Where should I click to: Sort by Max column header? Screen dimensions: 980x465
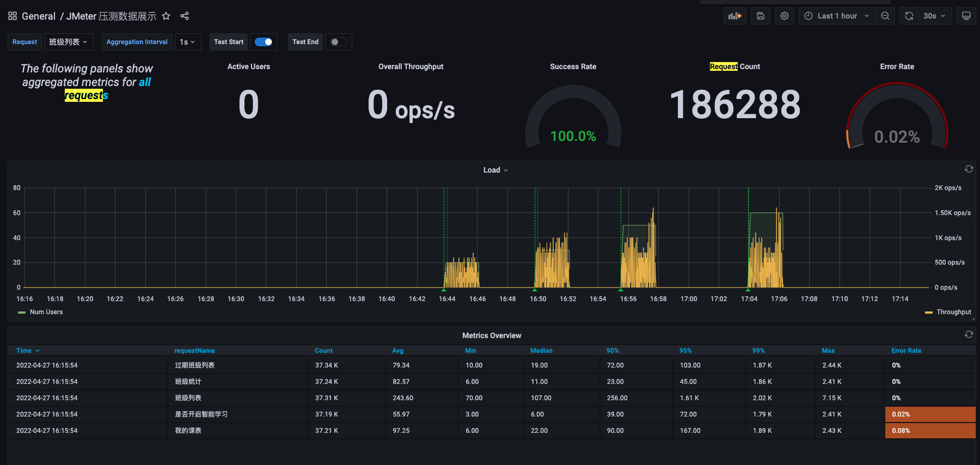pyautogui.click(x=828, y=351)
